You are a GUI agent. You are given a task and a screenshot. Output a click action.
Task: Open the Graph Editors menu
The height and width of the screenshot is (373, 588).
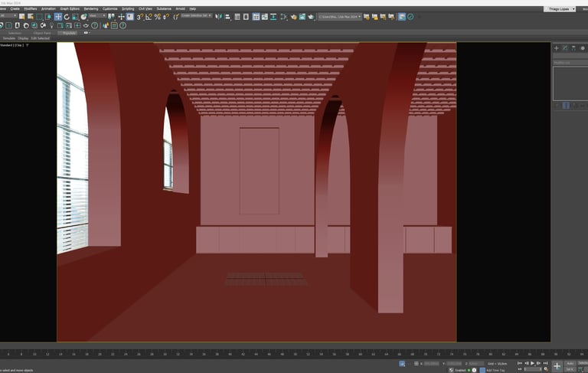pyautogui.click(x=70, y=8)
